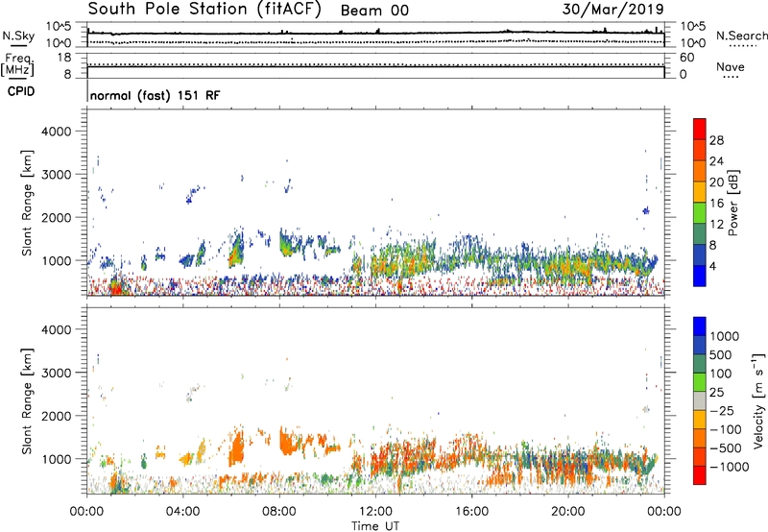Image resolution: width=768 pixels, height=532 pixels.
Task: Click the 25 tick on Velocity colorbar
Action: [x=717, y=392]
